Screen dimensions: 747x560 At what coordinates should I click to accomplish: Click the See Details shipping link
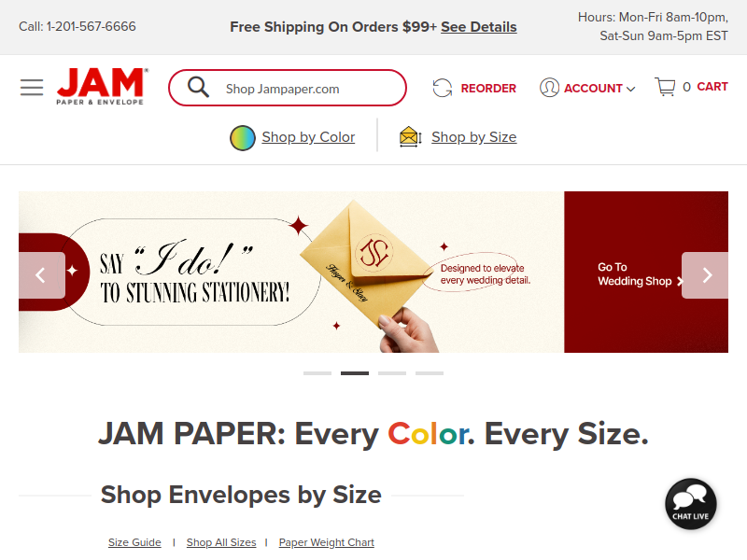point(479,27)
